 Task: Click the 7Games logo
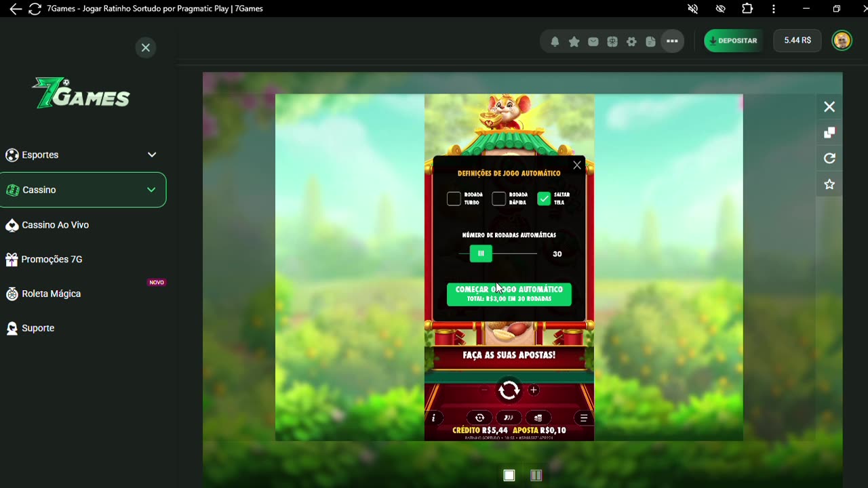click(x=81, y=93)
